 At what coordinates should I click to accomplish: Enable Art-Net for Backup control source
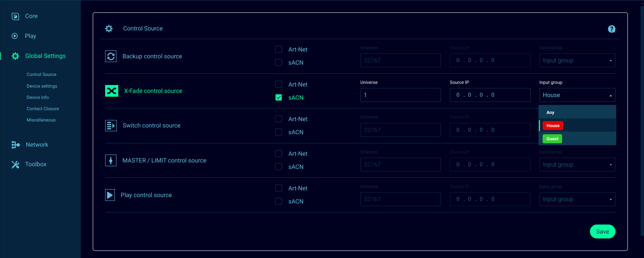(279, 50)
